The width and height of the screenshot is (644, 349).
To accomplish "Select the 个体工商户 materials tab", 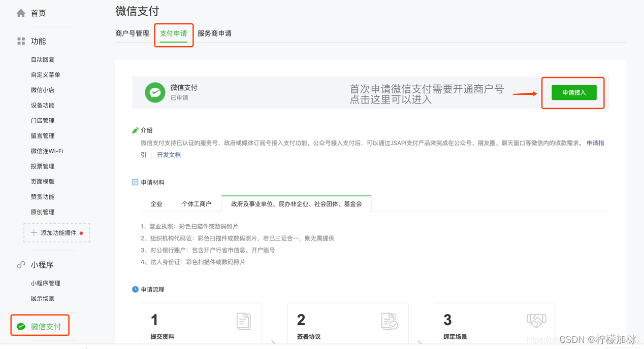I will (x=197, y=204).
